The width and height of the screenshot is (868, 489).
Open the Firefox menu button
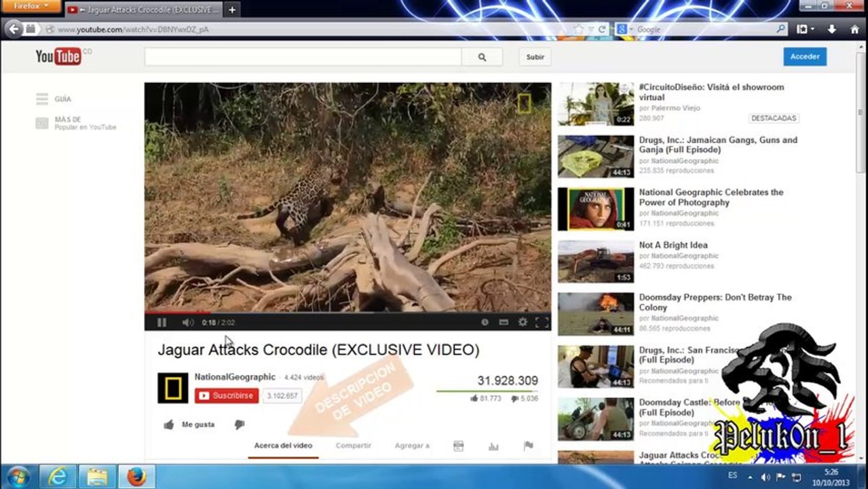point(32,6)
